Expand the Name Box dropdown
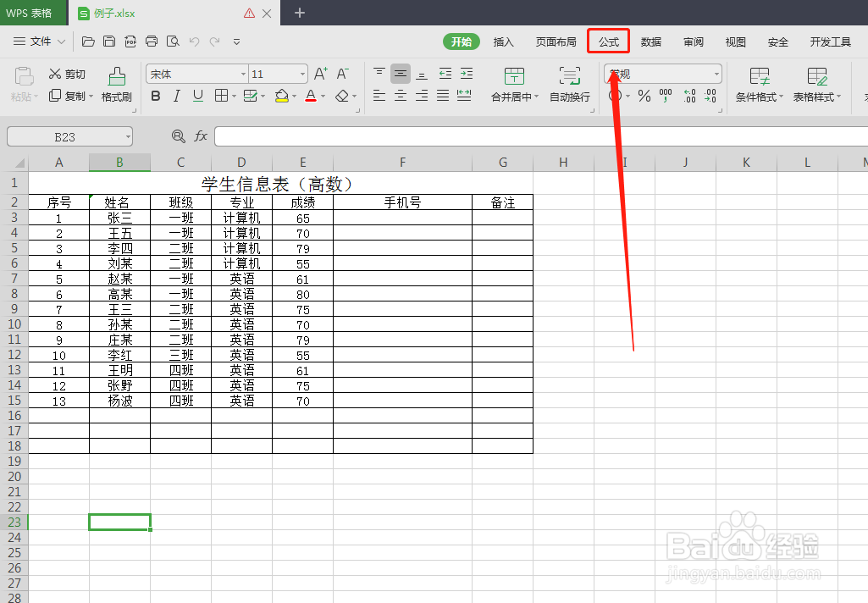 pos(128,136)
